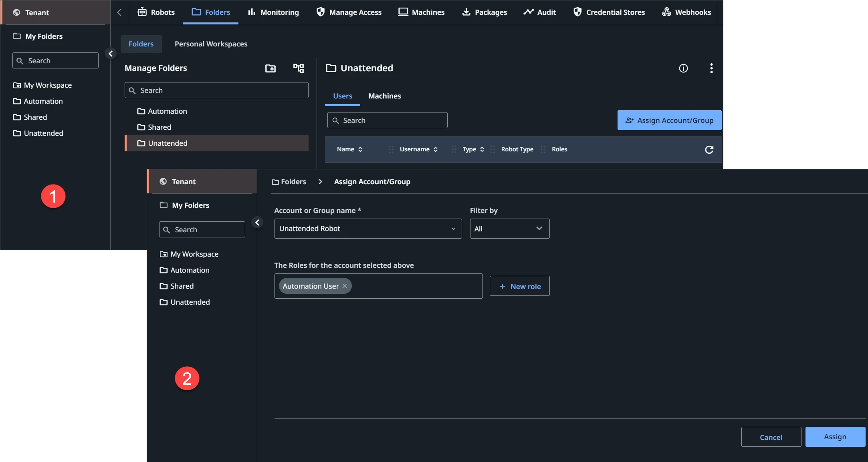Refresh the users table with the reload icon
The image size is (868, 462).
click(709, 149)
